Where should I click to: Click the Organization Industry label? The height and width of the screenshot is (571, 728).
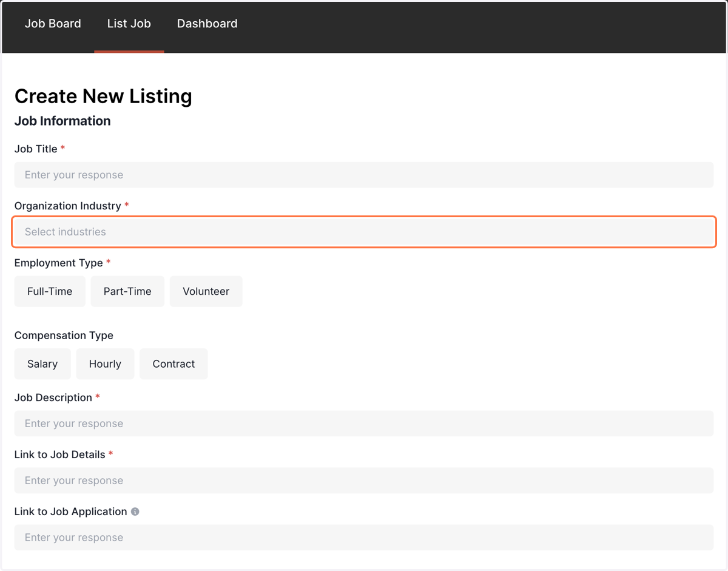[x=68, y=206]
